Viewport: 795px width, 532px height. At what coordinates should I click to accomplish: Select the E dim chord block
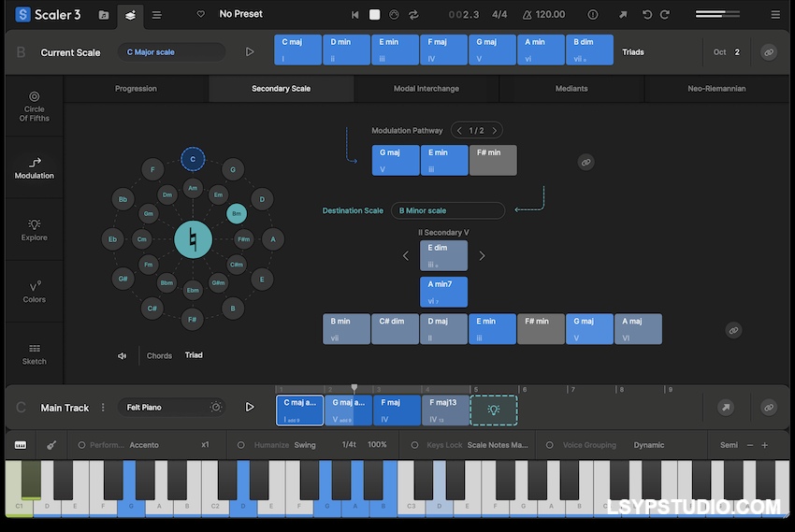[x=443, y=255]
